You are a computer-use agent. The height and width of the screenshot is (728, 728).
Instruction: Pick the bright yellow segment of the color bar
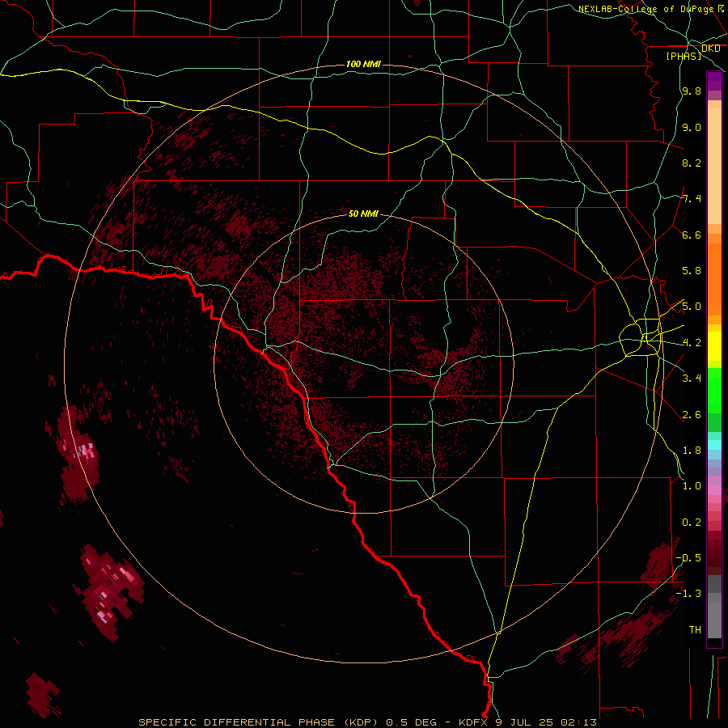click(x=714, y=346)
